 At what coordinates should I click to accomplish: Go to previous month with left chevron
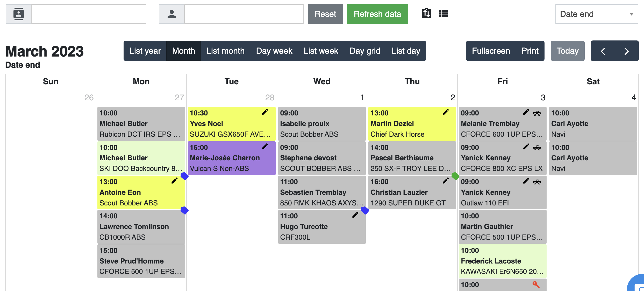click(603, 51)
